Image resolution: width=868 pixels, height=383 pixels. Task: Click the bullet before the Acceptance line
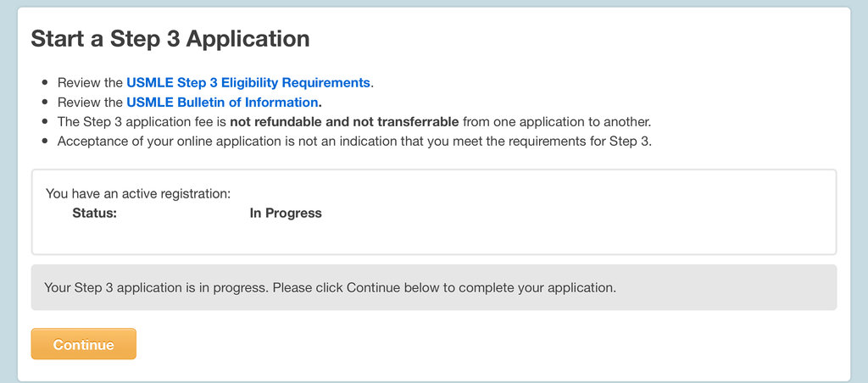coord(44,142)
